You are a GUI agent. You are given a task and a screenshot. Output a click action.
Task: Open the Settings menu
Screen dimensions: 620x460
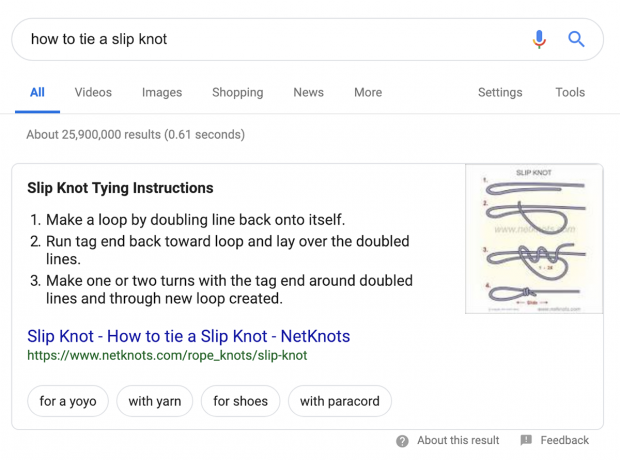[500, 92]
